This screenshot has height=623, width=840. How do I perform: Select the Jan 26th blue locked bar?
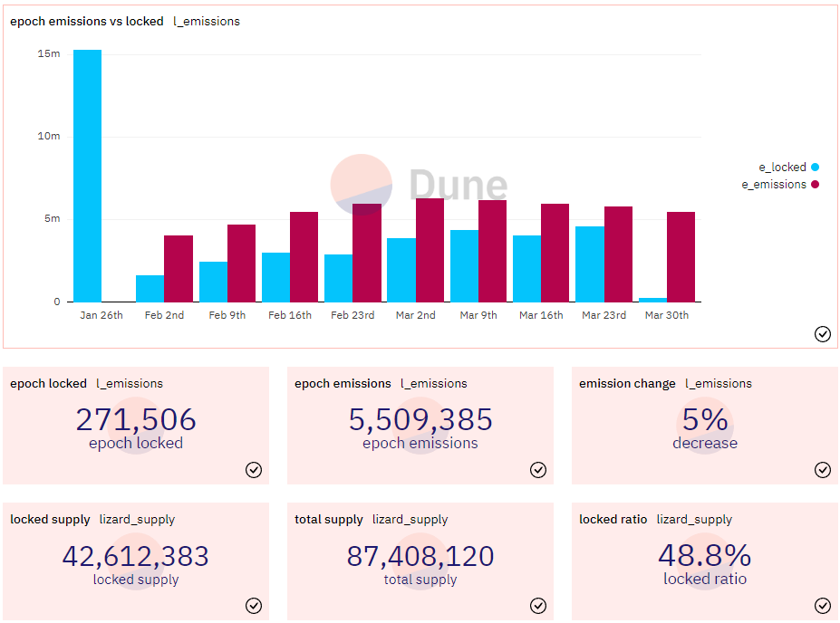point(87,176)
